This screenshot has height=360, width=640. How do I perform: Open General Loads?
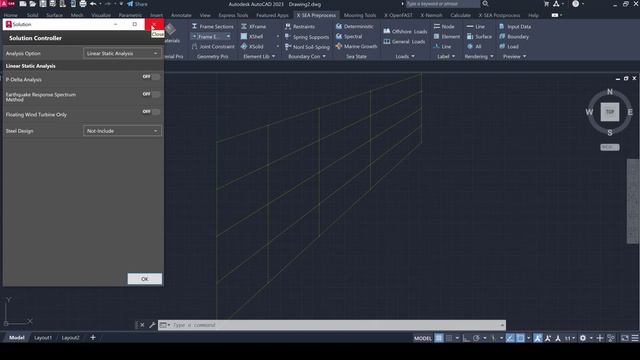coord(404,42)
